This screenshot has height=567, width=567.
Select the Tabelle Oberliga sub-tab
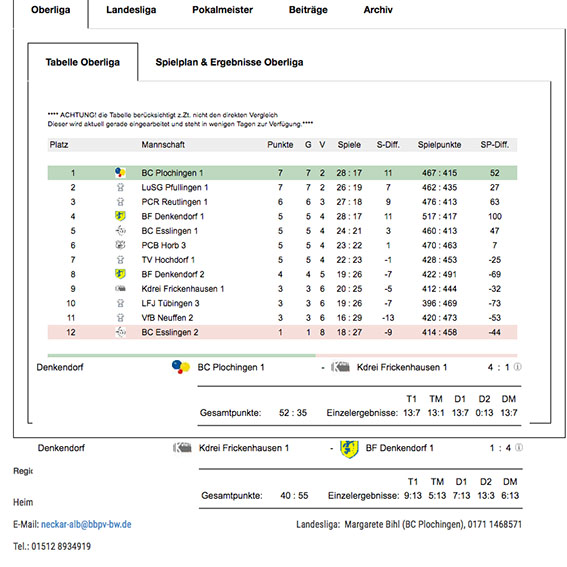click(83, 62)
